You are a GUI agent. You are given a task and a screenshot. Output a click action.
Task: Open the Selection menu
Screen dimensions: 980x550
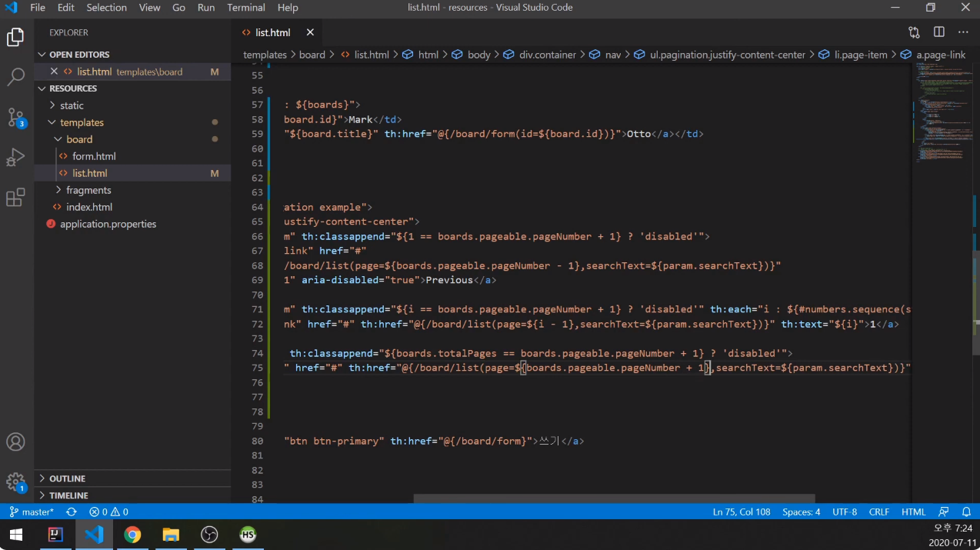106,8
